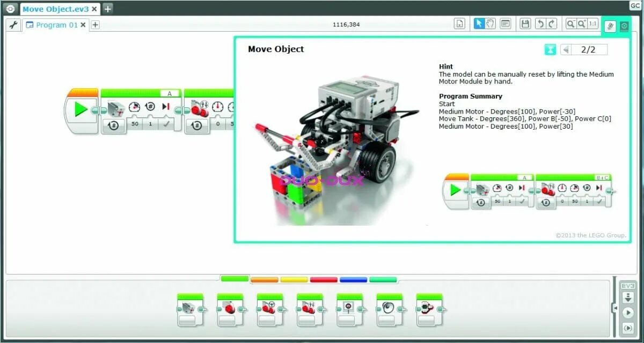The image size is (644, 343).
Task: Open the green Action blocks palette tab
Action: [235, 279]
